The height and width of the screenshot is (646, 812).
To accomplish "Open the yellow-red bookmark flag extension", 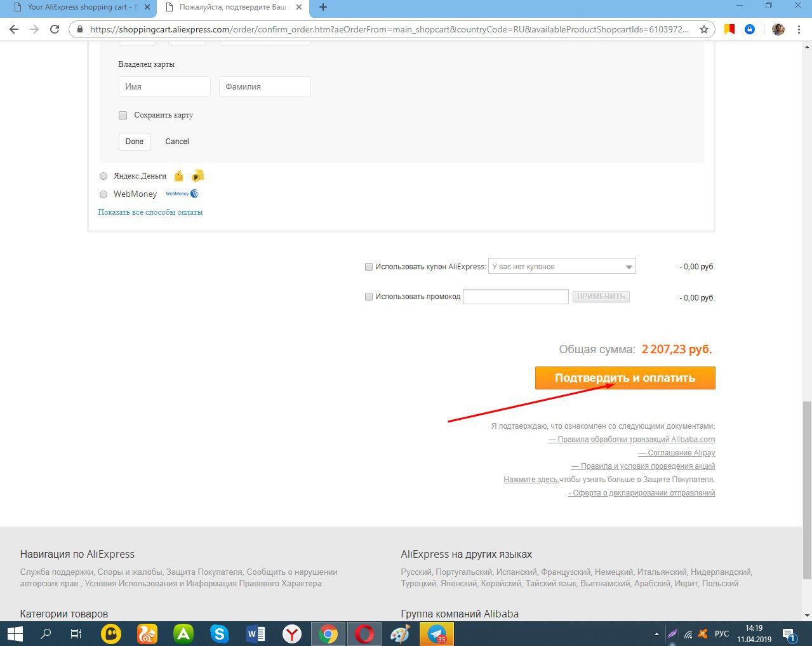I will pos(729,29).
